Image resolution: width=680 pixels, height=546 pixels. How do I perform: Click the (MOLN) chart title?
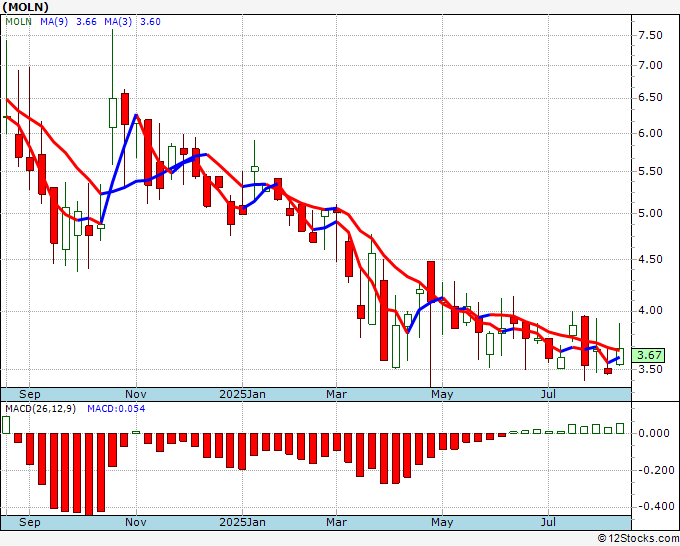coord(26,7)
